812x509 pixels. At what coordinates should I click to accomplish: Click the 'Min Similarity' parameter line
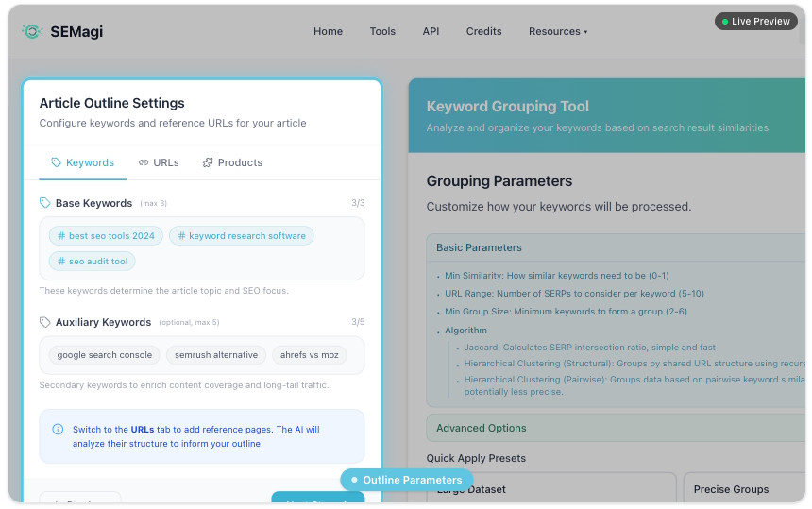pos(557,276)
